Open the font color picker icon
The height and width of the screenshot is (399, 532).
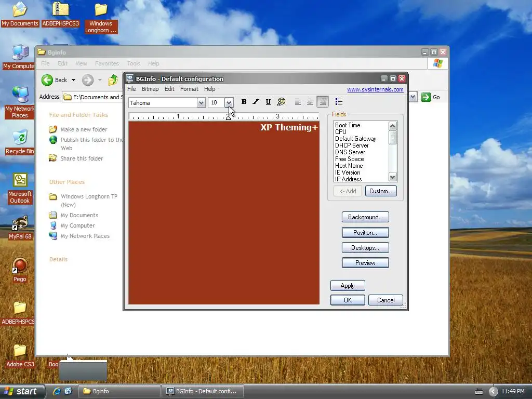(x=281, y=102)
